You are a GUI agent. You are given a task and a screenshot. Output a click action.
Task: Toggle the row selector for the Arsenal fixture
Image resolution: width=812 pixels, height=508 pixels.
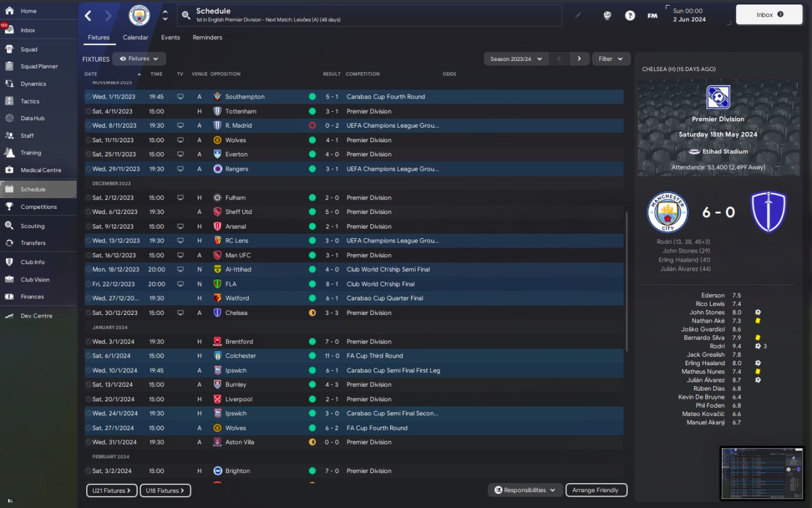[88, 227]
